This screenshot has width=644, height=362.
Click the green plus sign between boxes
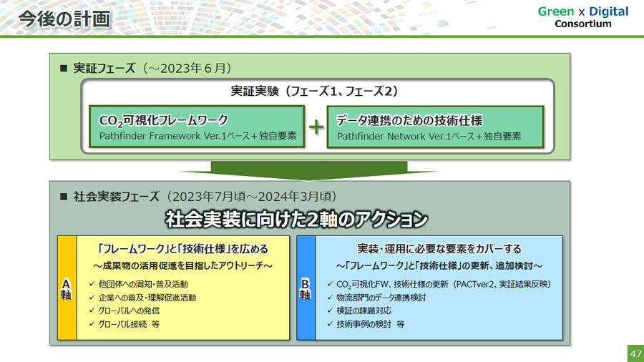click(x=316, y=127)
